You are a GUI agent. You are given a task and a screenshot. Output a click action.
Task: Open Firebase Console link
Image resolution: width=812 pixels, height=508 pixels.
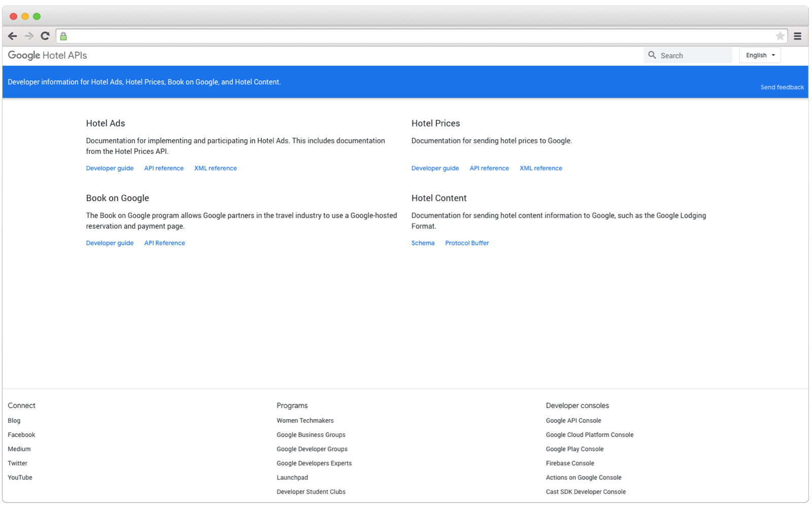(570, 463)
